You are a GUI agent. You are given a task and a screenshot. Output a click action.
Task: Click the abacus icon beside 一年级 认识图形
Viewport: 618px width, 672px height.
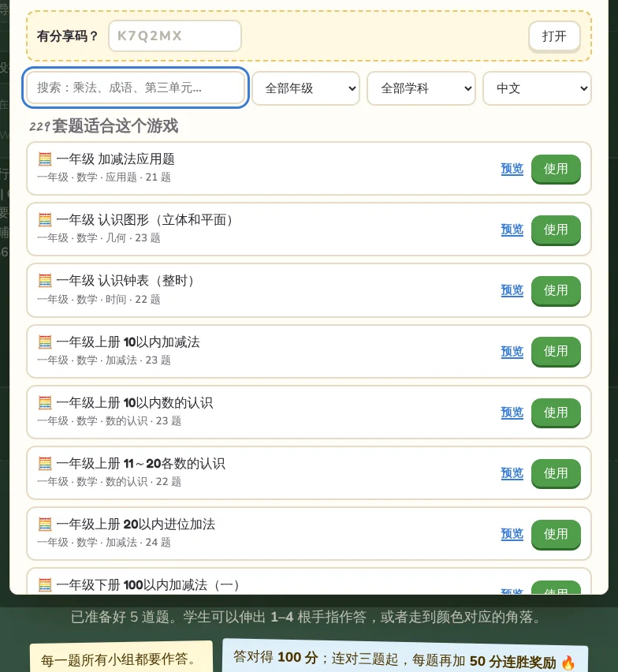point(45,220)
